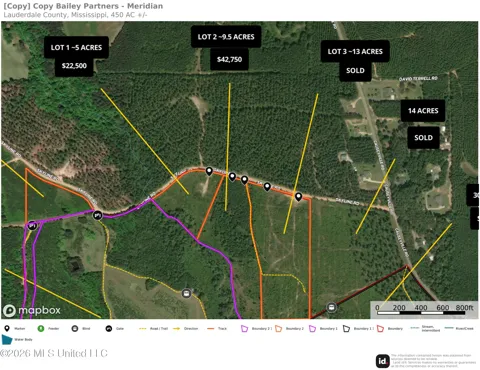Click the 'DAVID TERRELL RD' road label

pos(418,79)
